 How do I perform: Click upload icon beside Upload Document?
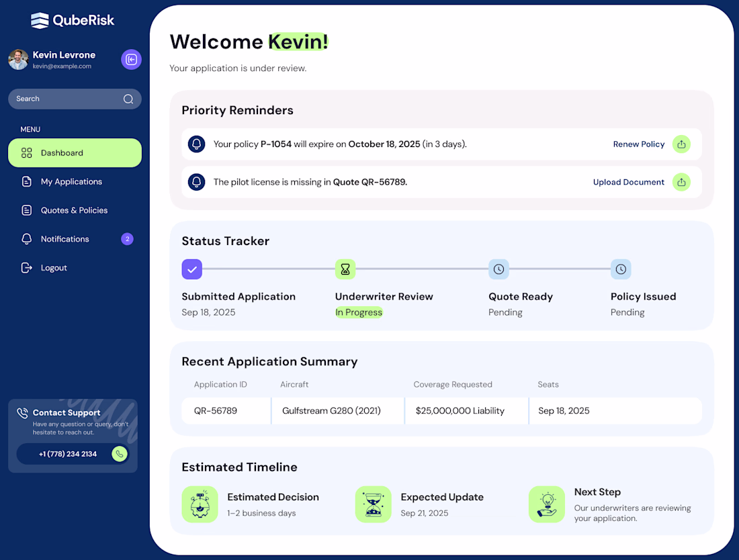[x=681, y=182]
